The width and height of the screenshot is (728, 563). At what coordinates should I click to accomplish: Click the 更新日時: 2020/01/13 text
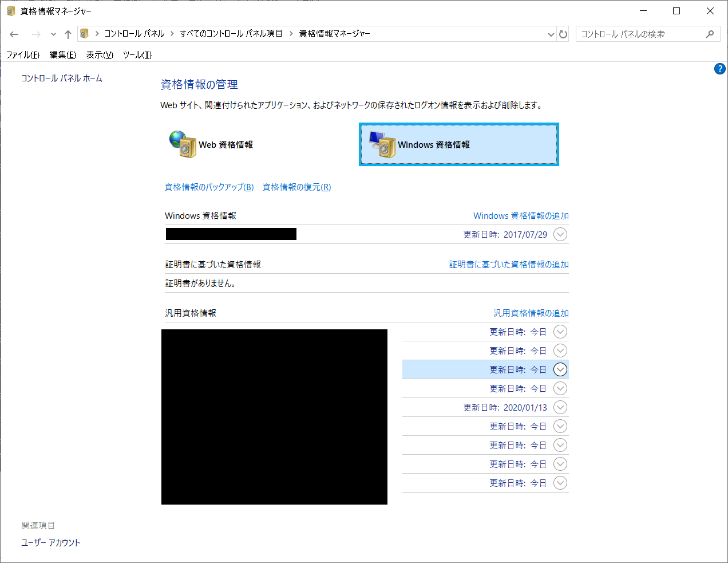tap(505, 408)
